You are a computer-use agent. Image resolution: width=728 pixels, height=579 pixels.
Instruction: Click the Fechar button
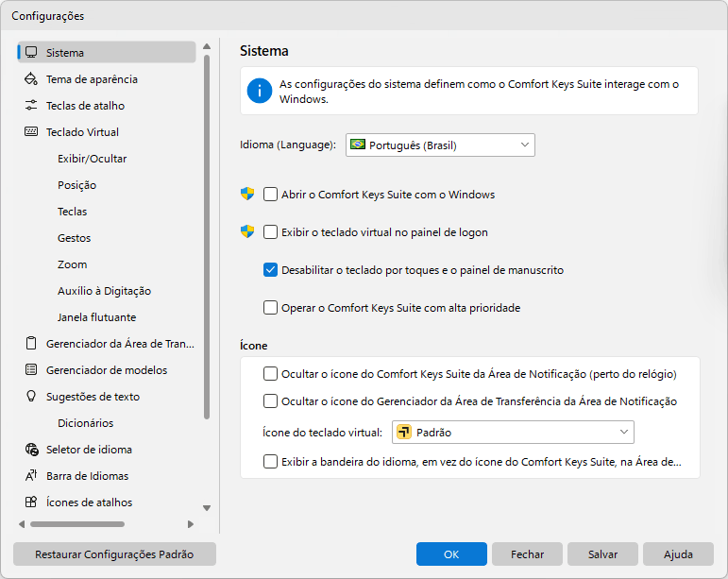coord(527,553)
